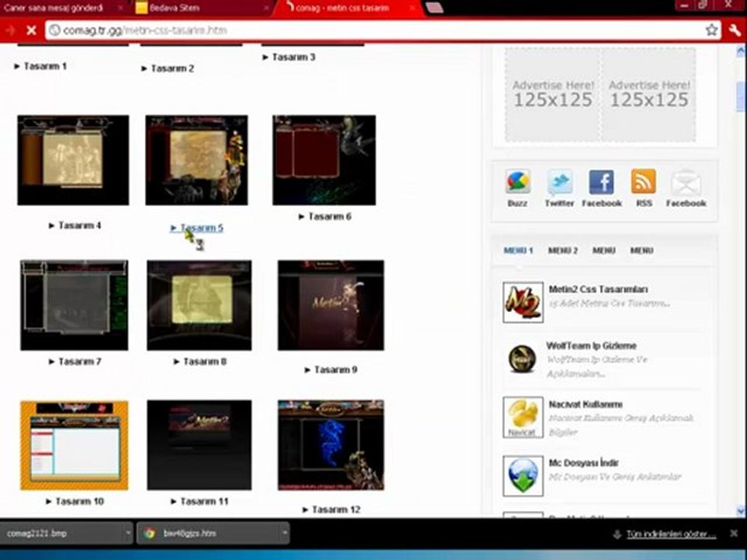Screen dimensions: 747x560
Task: Click the left Advertise Here 125x125 banner
Action: point(553,94)
